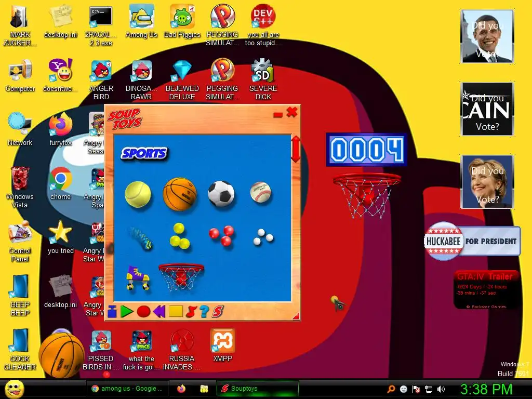
Task: Click the GTA:IV Trailer countdown gadget
Action: pos(487,290)
